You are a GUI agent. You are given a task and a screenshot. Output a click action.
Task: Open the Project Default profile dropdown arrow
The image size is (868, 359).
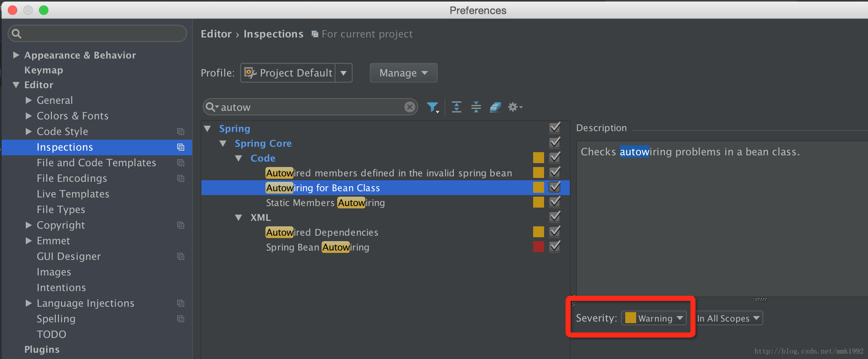tap(343, 73)
